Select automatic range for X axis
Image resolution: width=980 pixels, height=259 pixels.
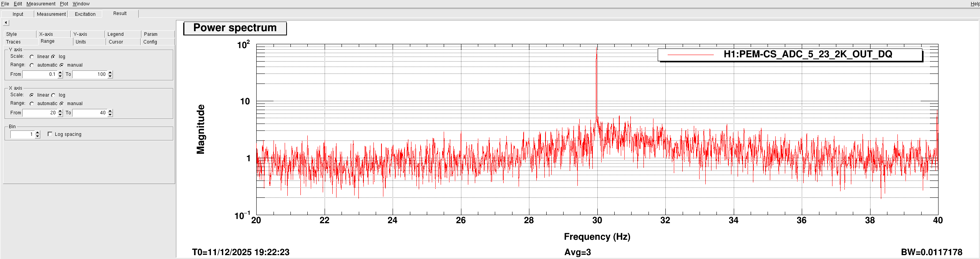coord(32,104)
